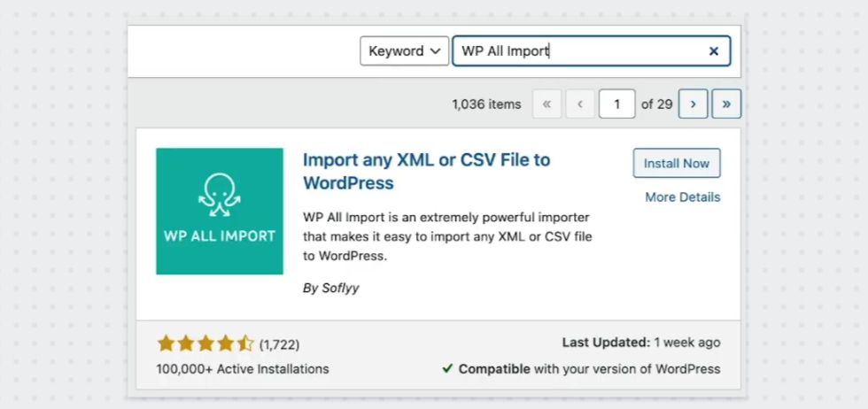Go to first page of results
The image size is (868, 409).
pos(547,104)
